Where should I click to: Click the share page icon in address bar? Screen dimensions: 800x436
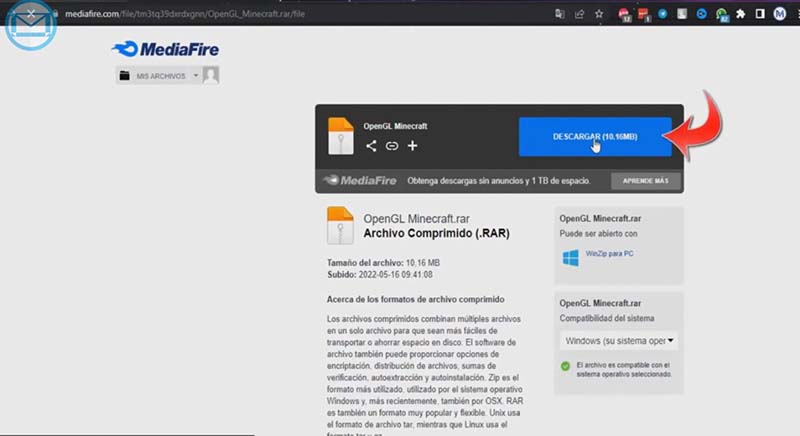click(x=579, y=14)
